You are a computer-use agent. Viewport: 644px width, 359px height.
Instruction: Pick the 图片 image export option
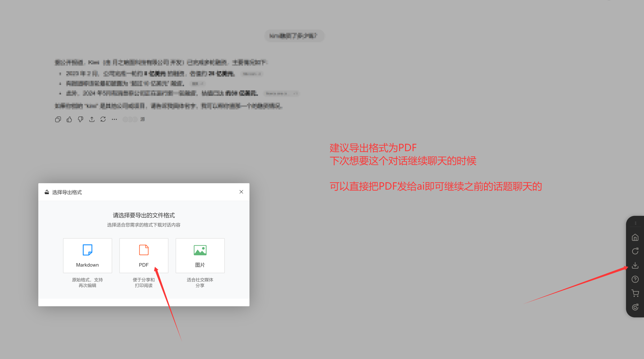[x=200, y=255]
